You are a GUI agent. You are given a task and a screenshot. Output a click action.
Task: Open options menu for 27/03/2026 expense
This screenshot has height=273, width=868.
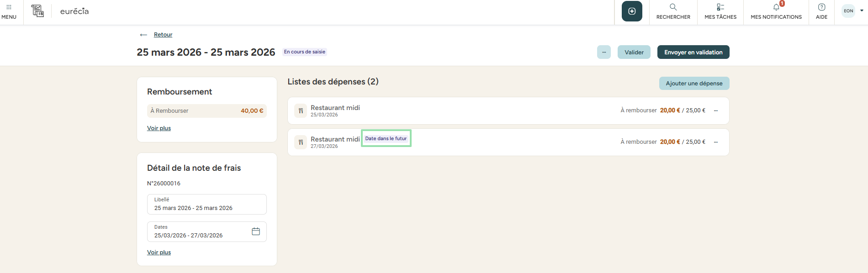[716, 142]
